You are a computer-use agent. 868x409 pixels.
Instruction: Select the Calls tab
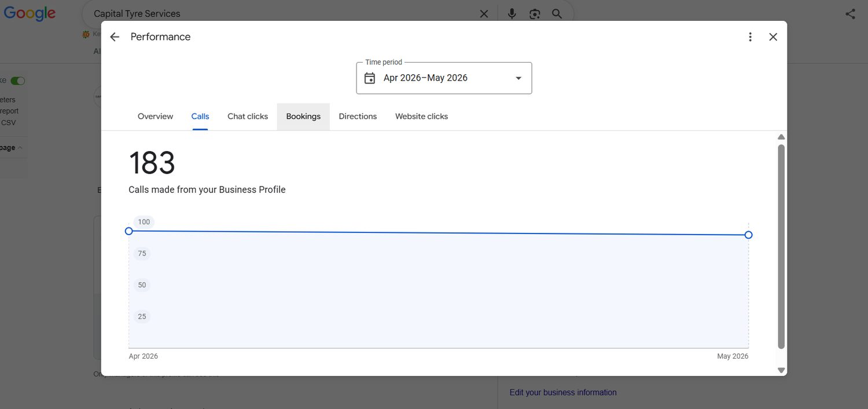click(200, 116)
